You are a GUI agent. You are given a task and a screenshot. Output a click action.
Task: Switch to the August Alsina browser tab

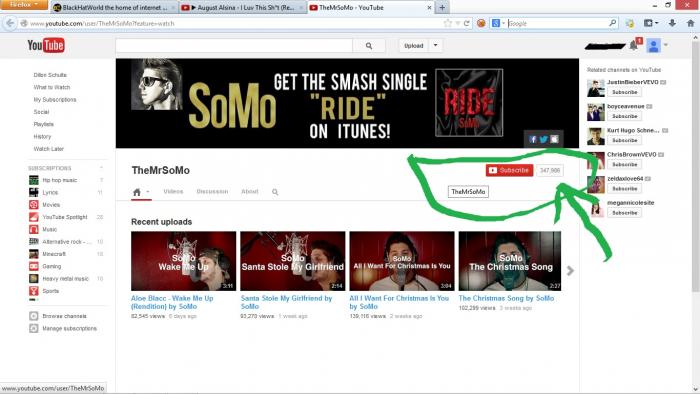[243, 8]
